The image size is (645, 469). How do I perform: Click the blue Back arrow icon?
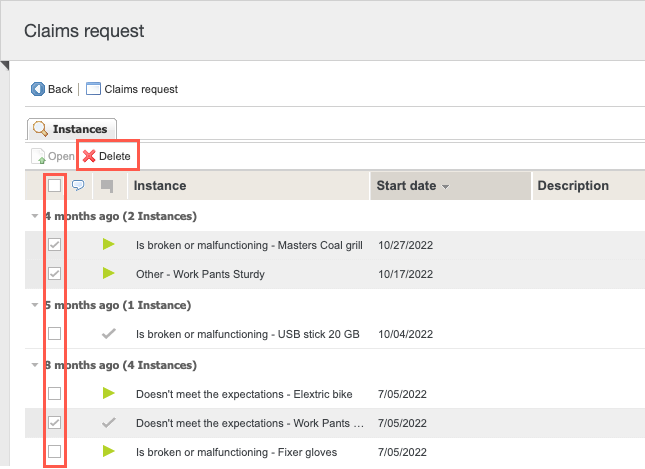pos(38,89)
